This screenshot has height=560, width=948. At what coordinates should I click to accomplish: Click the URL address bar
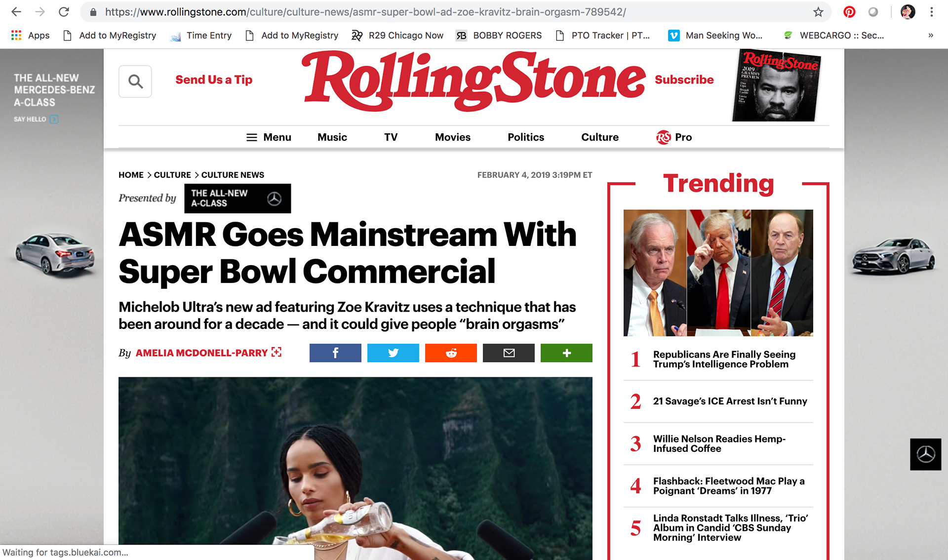(454, 12)
